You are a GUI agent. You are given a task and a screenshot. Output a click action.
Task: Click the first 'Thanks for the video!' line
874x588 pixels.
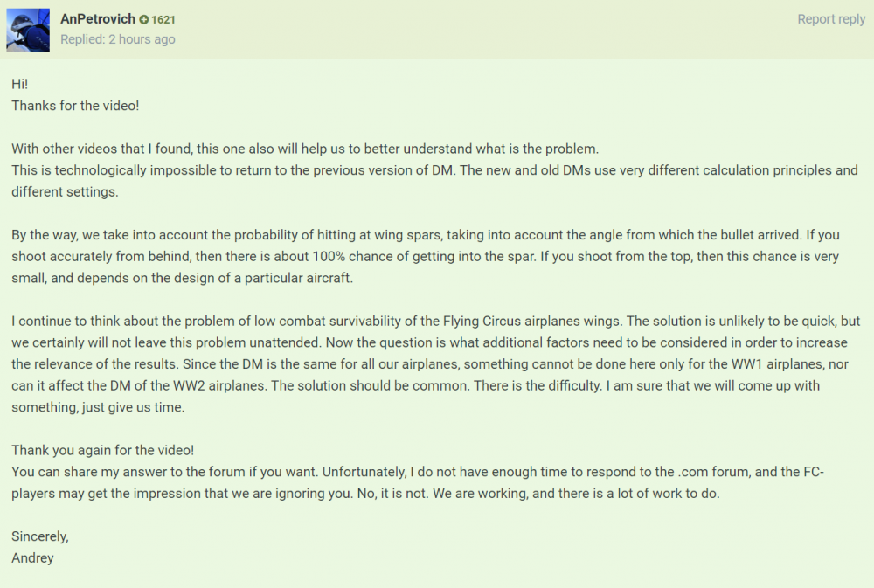(x=75, y=106)
